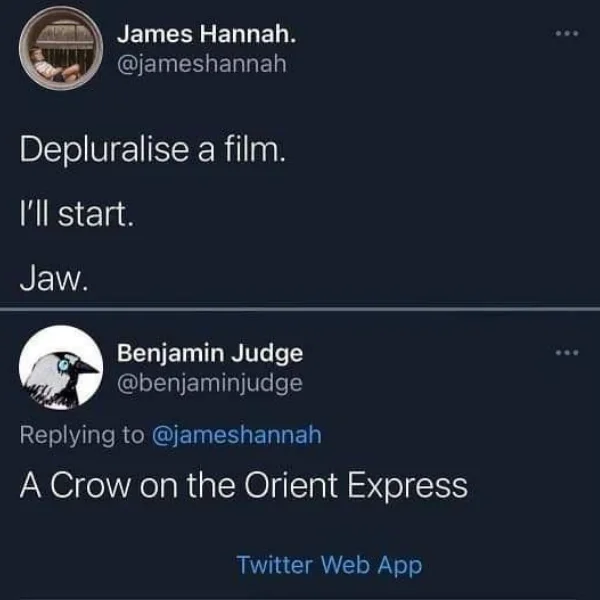This screenshot has width=600, height=600.
Task: Open more options on James Hannah's tweet
Action: 567,34
